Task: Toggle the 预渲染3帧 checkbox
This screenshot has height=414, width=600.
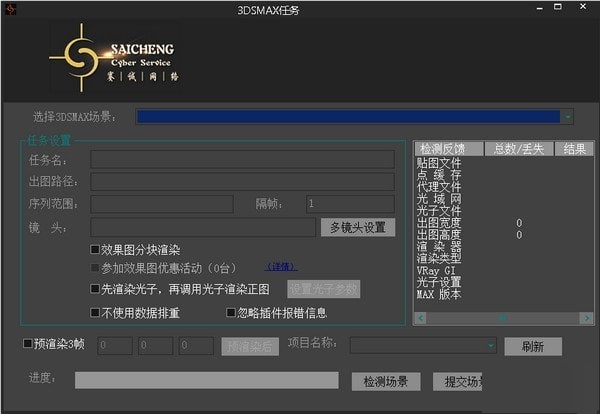Action: [28, 343]
